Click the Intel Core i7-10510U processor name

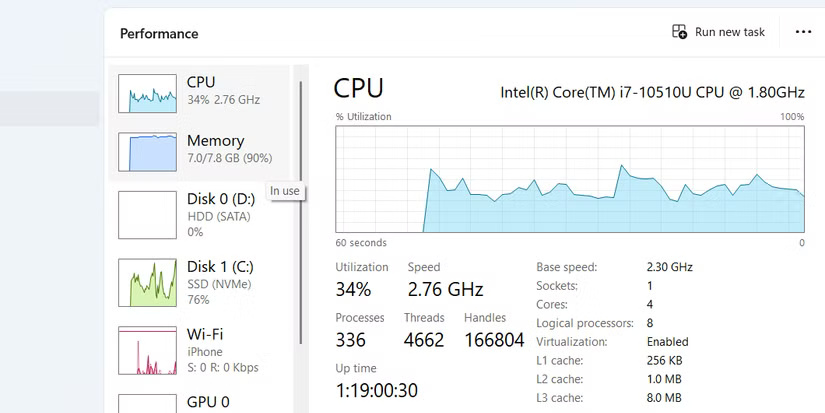652,92
